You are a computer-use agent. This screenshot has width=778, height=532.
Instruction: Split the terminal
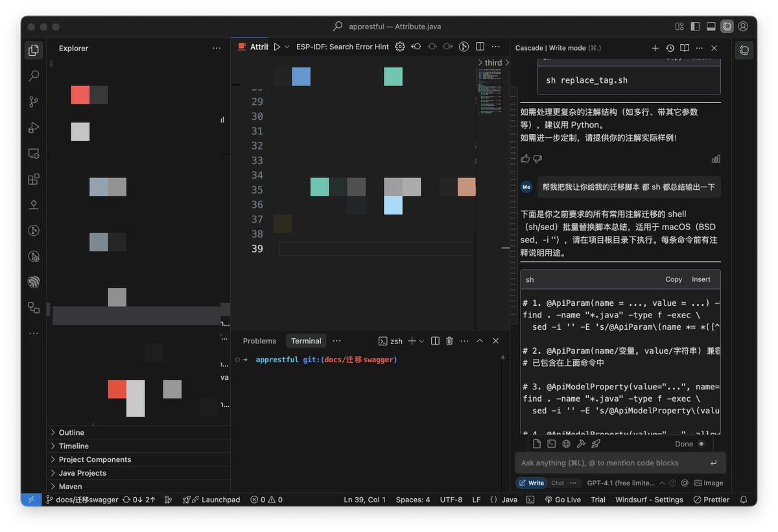(435, 341)
